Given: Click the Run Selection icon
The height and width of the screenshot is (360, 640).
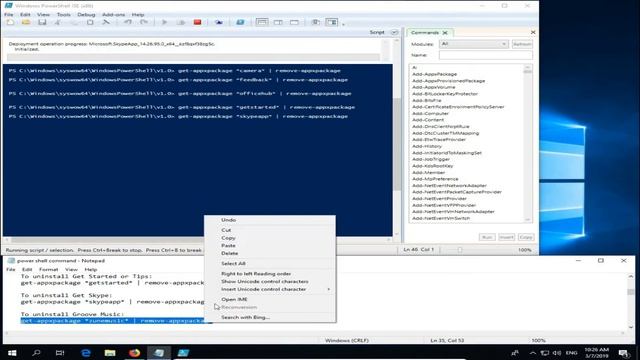Looking at the screenshot, I should click(181, 22).
